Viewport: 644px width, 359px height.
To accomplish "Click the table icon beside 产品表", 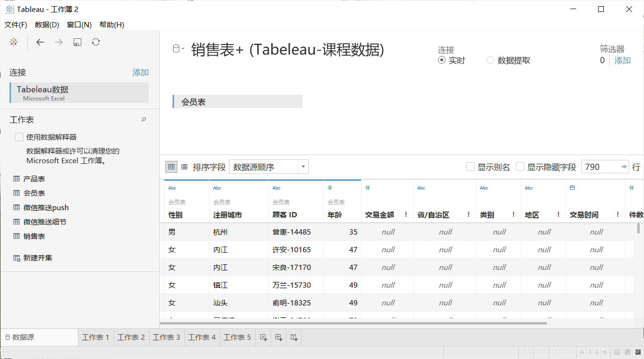I will 17,179.
